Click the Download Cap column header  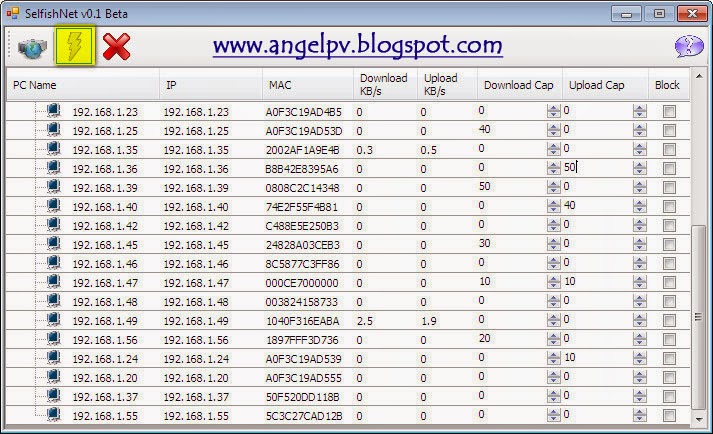click(519, 85)
